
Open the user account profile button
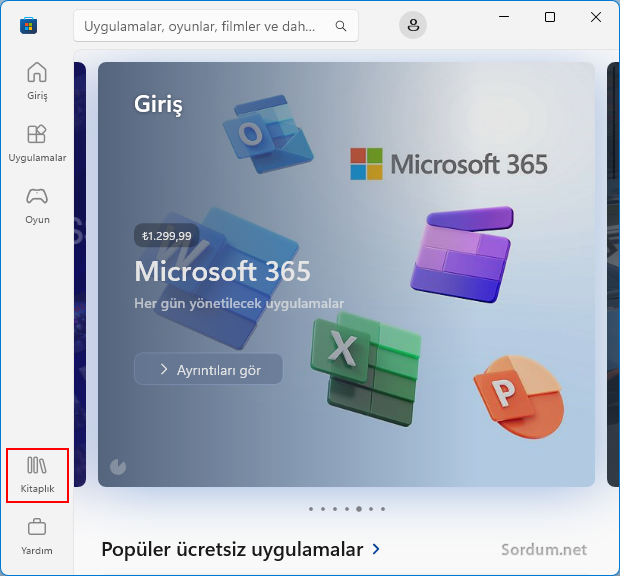pos(413,25)
